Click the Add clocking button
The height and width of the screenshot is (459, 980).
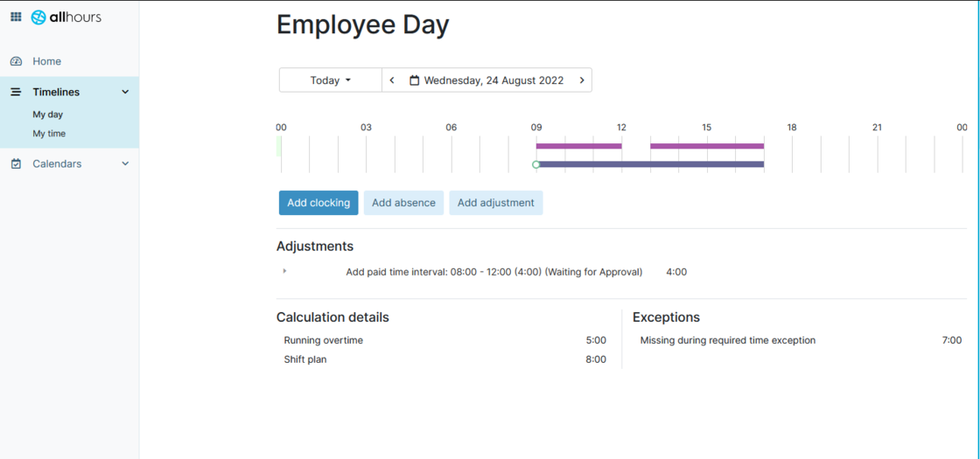318,203
